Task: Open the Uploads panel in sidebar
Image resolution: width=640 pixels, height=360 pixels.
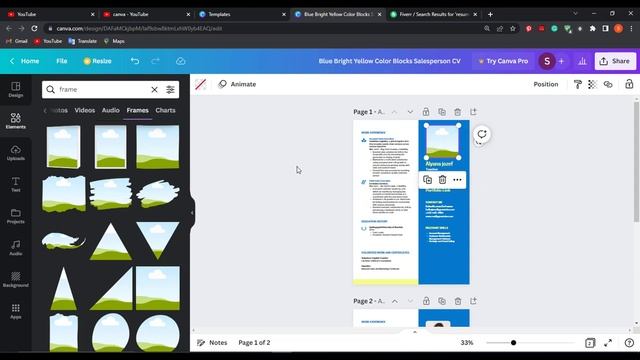Action: point(16,153)
